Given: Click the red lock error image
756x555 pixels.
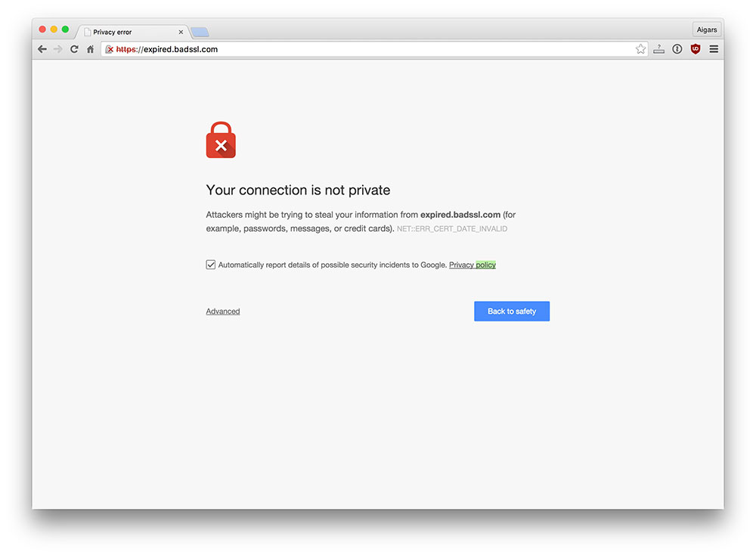Looking at the screenshot, I should point(221,140).
